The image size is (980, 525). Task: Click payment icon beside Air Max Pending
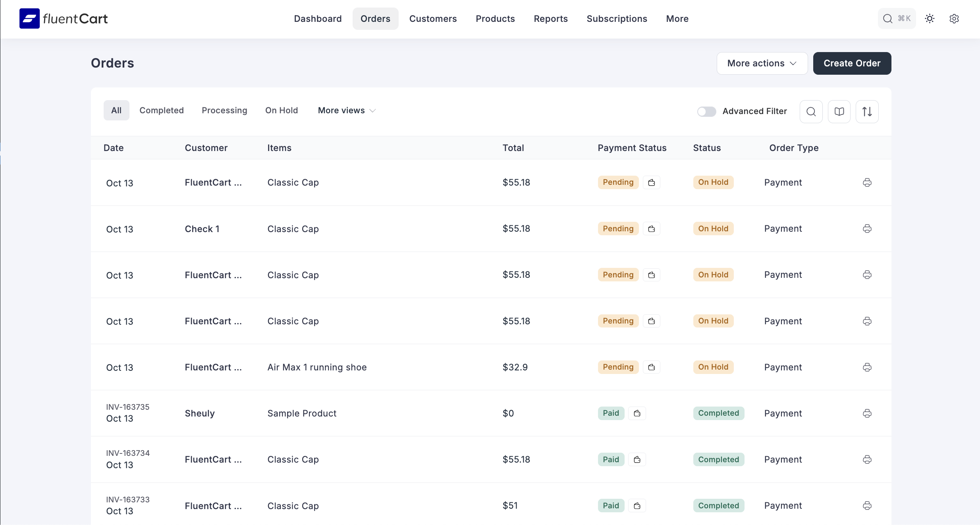point(651,367)
